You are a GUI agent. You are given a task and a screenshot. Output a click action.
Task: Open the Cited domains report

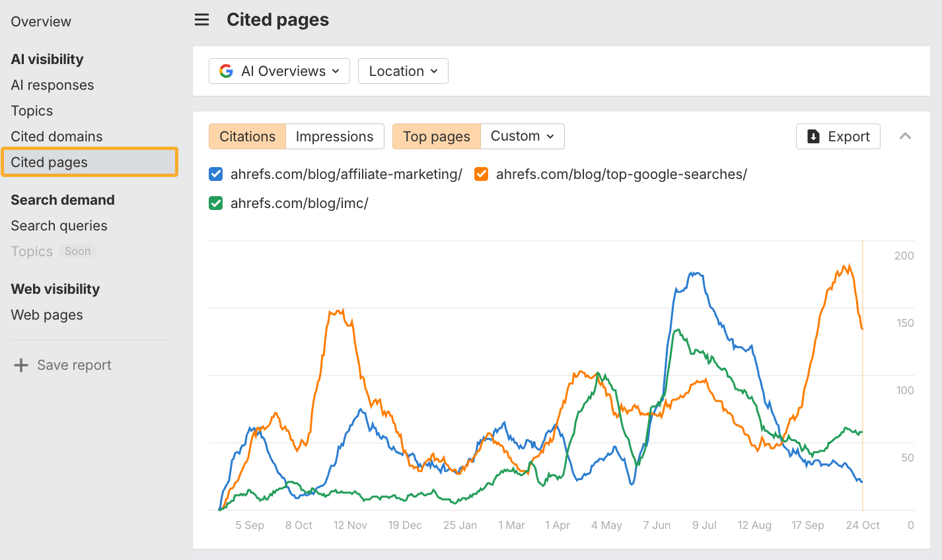coord(57,136)
